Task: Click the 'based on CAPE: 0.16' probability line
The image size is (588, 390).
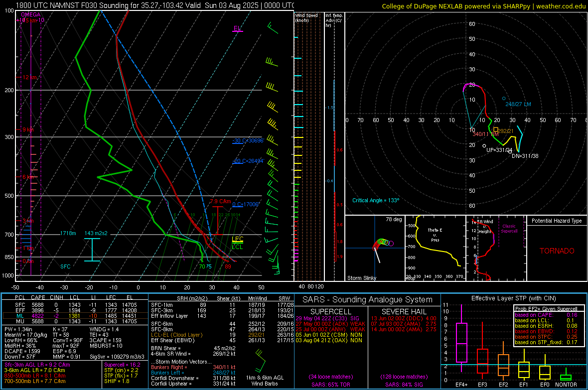Action: pyautogui.click(x=546, y=315)
